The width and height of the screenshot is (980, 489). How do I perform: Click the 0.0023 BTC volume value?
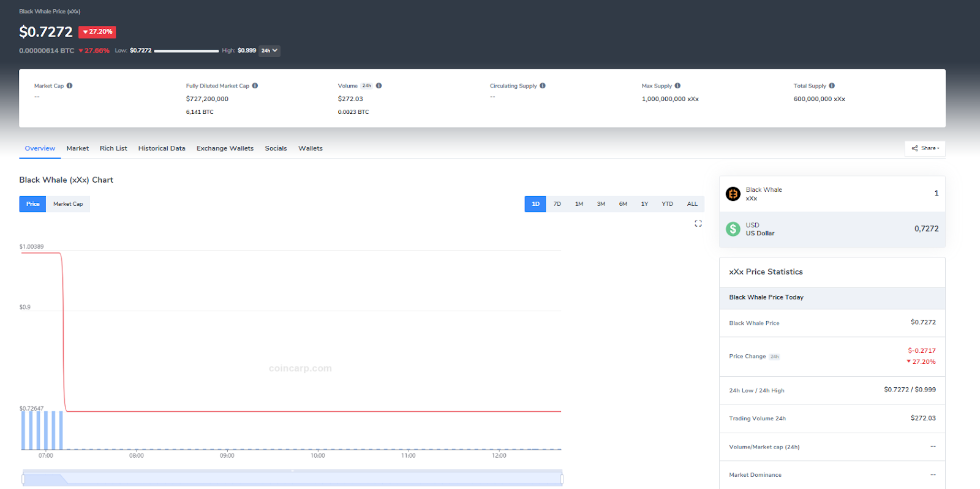point(353,112)
